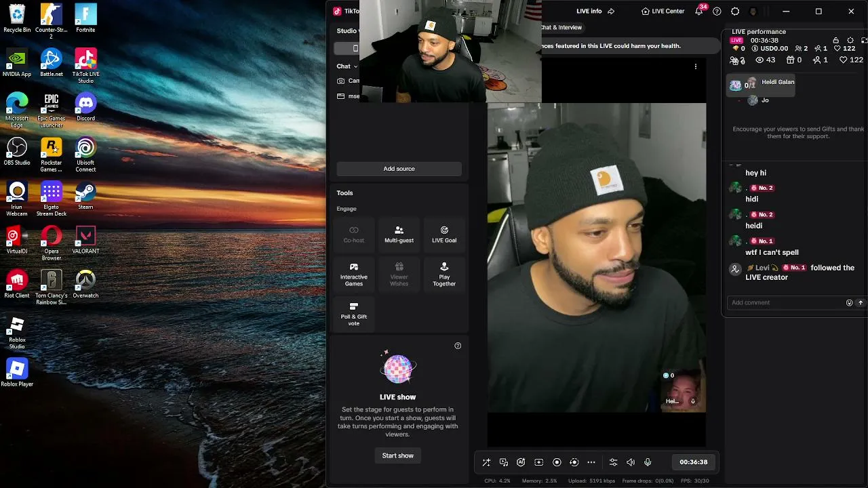The image size is (868, 488).
Task: Click the Start show button
Action: coord(398,455)
